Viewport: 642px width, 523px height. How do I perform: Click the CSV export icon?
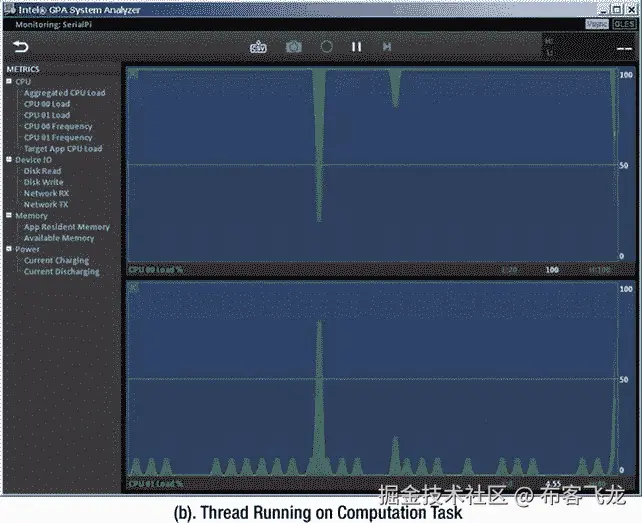[x=258, y=47]
